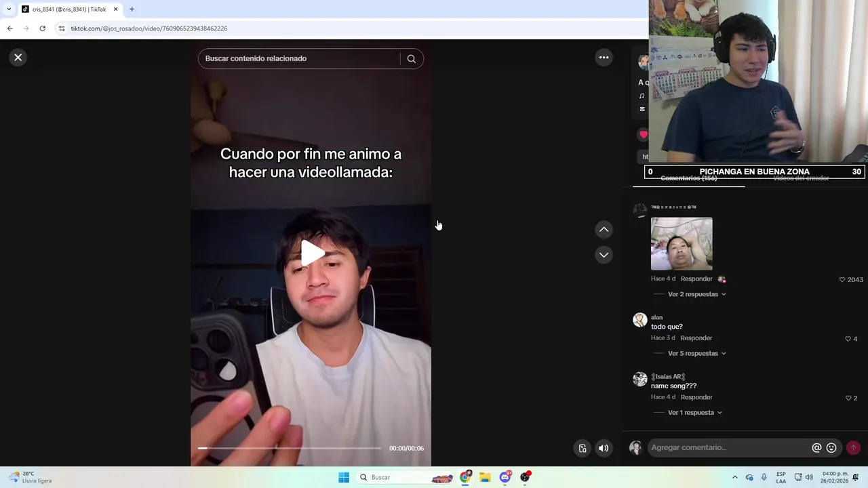Click the like heart on the video
Image resolution: width=868 pixels, height=488 pixels.
tap(643, 134)
